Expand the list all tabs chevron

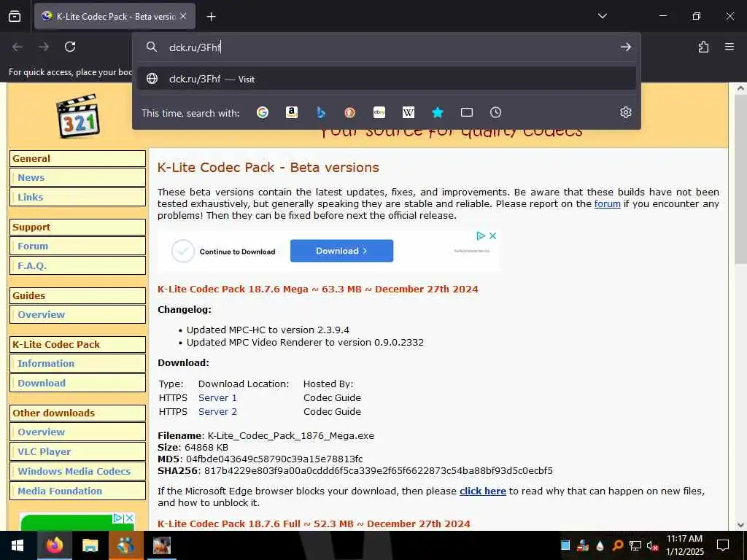(602, 16)
